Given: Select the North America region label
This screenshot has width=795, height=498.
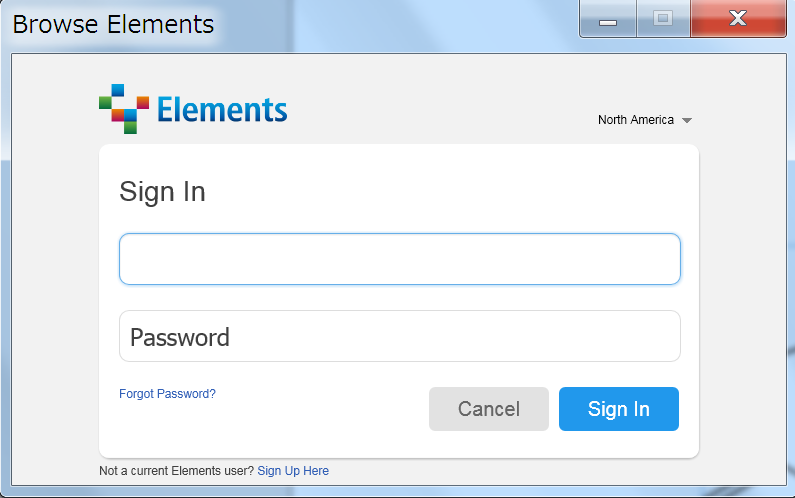Looking at the screenshot, I should (x=635, y=120).
